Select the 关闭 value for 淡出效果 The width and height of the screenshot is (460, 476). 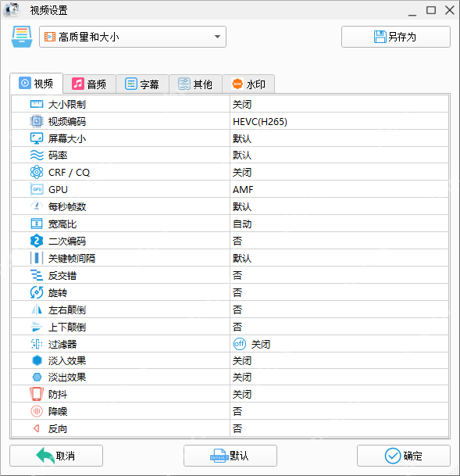(x=339, y=378)
